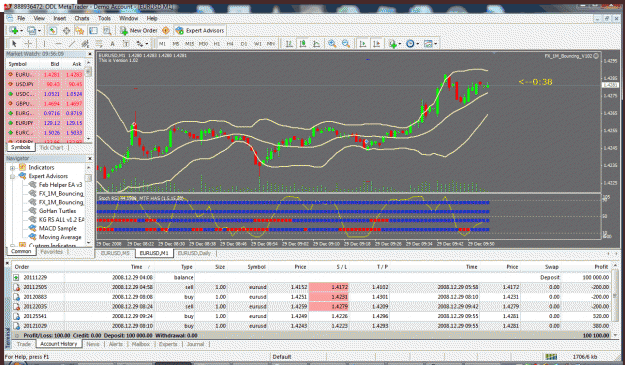The width and height of the screenshot is (625, 365).
Task: Select MACD Sample expert advisor
Action: point(57,229)
